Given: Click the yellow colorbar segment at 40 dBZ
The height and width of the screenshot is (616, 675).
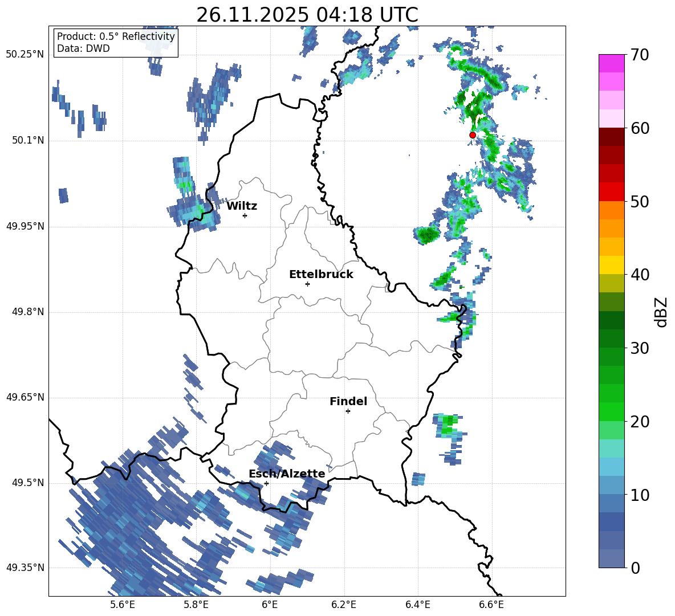Looking at the screenshot, I should 611,266.
